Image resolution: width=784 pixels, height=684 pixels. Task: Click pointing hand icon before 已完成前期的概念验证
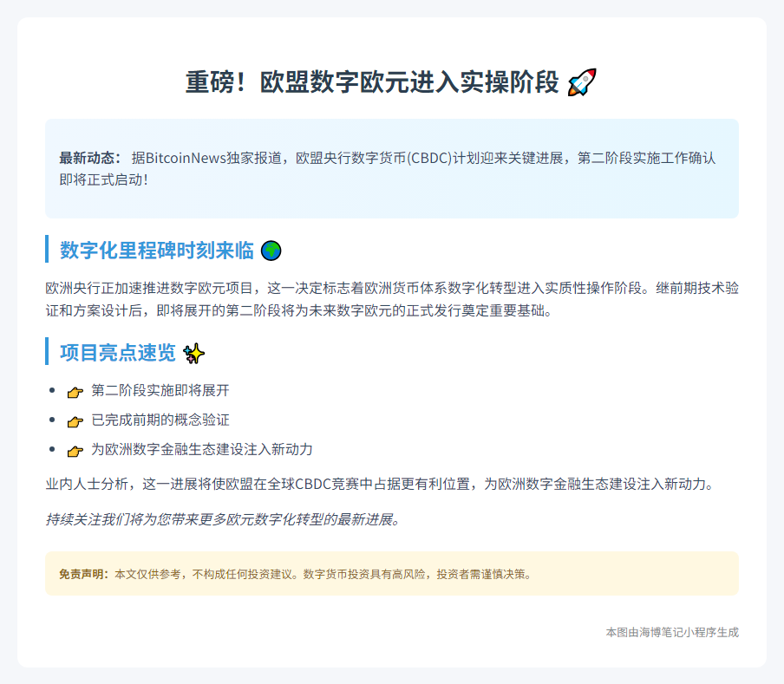coord(75,421)
